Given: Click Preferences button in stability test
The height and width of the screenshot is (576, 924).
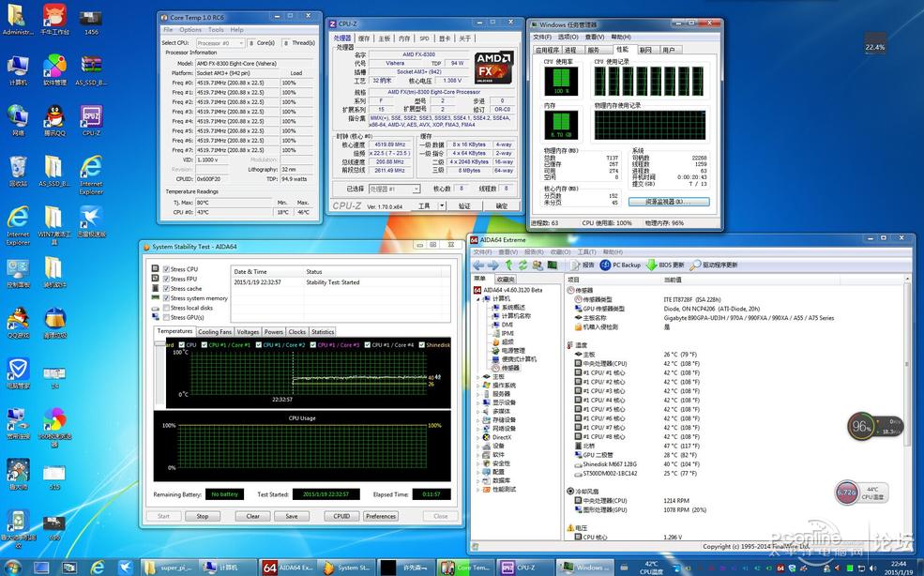Looking at the screenshot, I should 381,516.
